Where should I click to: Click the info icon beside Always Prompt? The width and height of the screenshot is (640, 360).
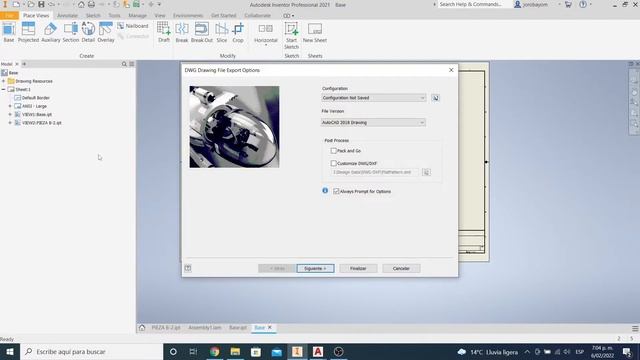click(x=325, y=191)
